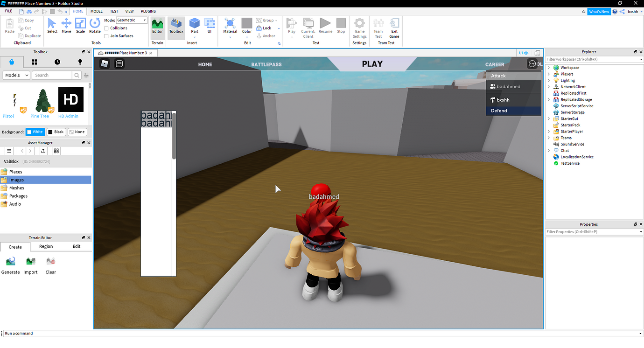Open Game Settings

point(359,27)
